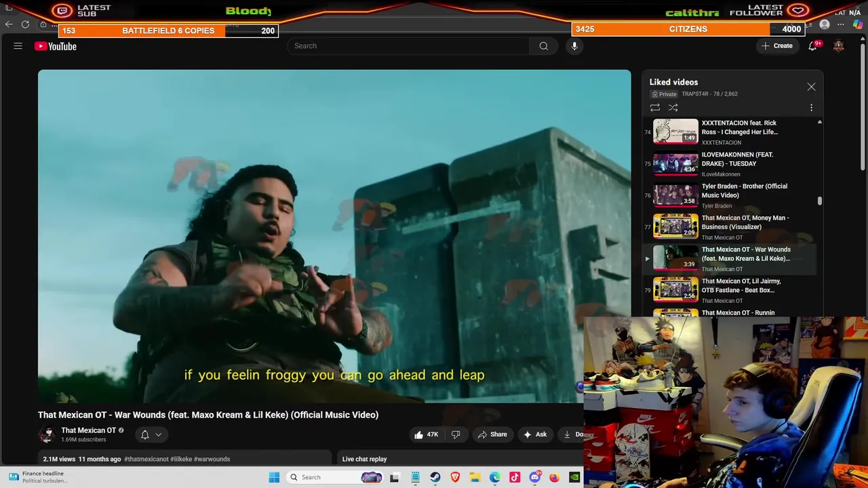Reload the page with browser refresh icon
Viewport: 868px width, 488px height.
pyautogui.click(x=25, y=24)
